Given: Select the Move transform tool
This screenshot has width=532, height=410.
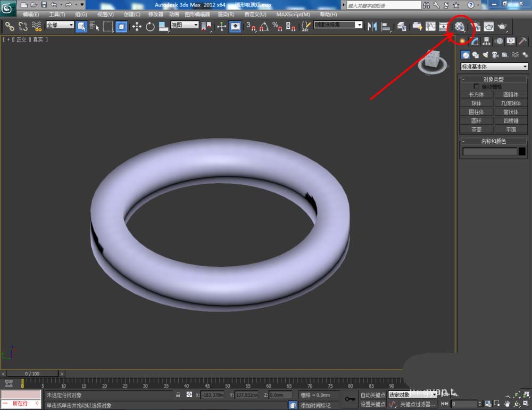Looking at the screenshot, I should (136, 27).
